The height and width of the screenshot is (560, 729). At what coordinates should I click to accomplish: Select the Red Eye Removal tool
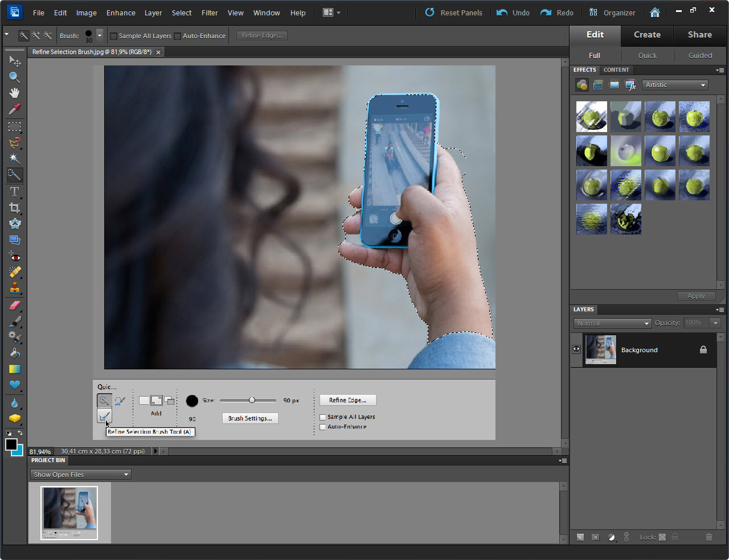pos(15,257)
